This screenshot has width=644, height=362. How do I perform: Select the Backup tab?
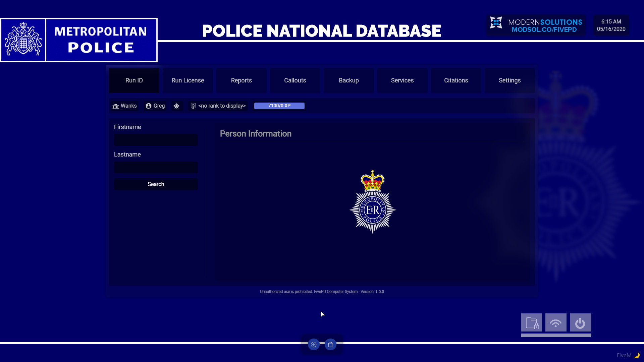349,80
